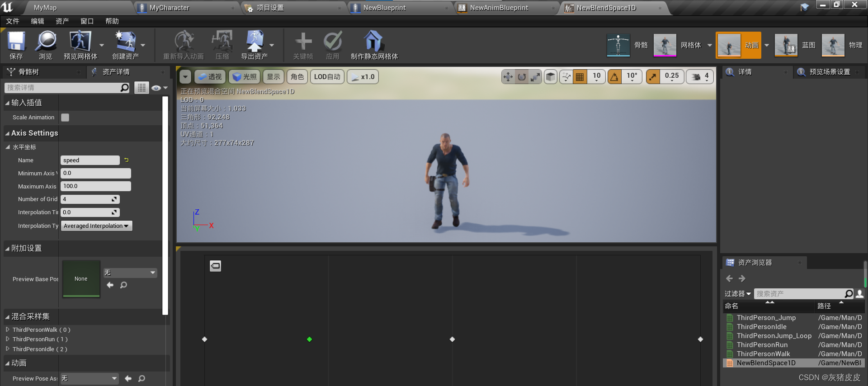The height and width of the screenshot is (386, 868).
Task: Collapse the Axis Settings section
Action: pos(7,133)
